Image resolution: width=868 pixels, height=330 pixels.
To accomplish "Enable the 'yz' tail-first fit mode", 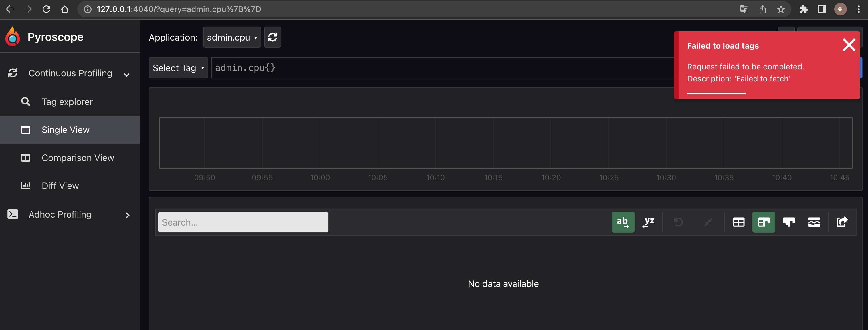I will pyautogui.click(x=649, y=222).
